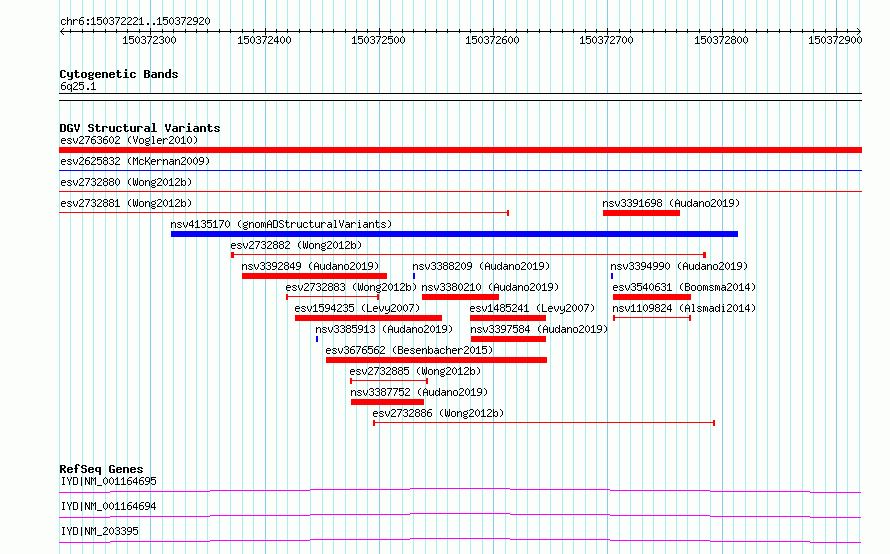Click the 6q25.1 cytogenetic band label

pyautogui.click(x=78, y=86)
